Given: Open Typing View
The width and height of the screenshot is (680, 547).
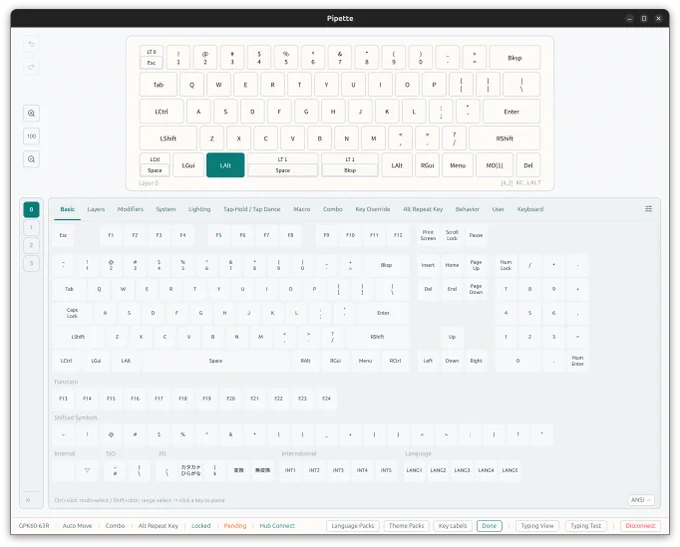Looking at the screenshot, I should (x=537, y=526).
